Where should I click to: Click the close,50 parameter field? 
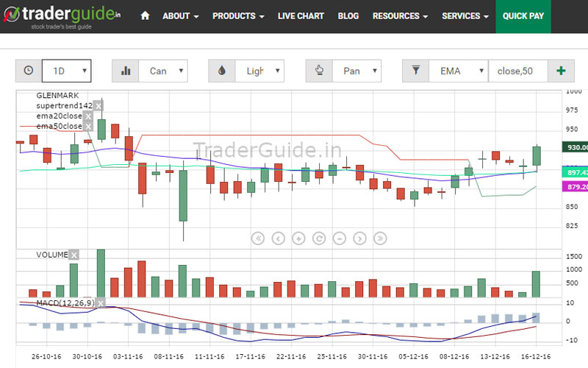(518, 71)
